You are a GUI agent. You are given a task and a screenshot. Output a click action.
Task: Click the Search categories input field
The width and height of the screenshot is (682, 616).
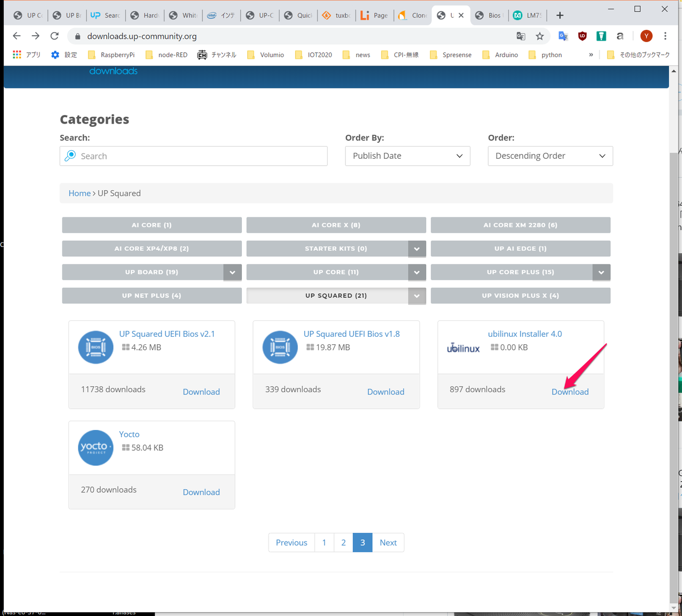(x=193, y=156)
